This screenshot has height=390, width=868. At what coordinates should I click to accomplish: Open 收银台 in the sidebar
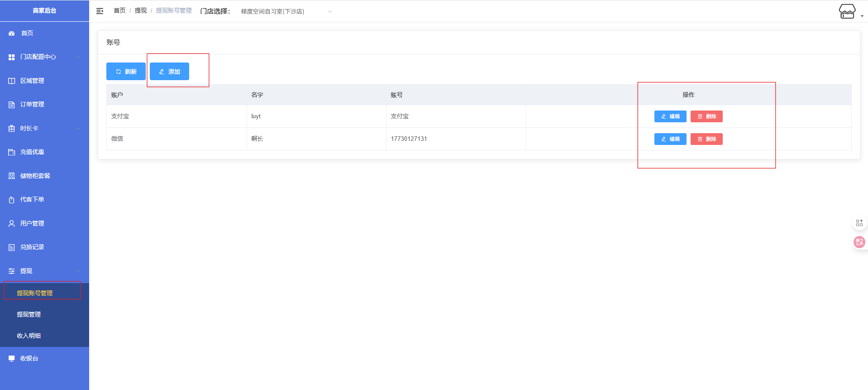[44, 358]
